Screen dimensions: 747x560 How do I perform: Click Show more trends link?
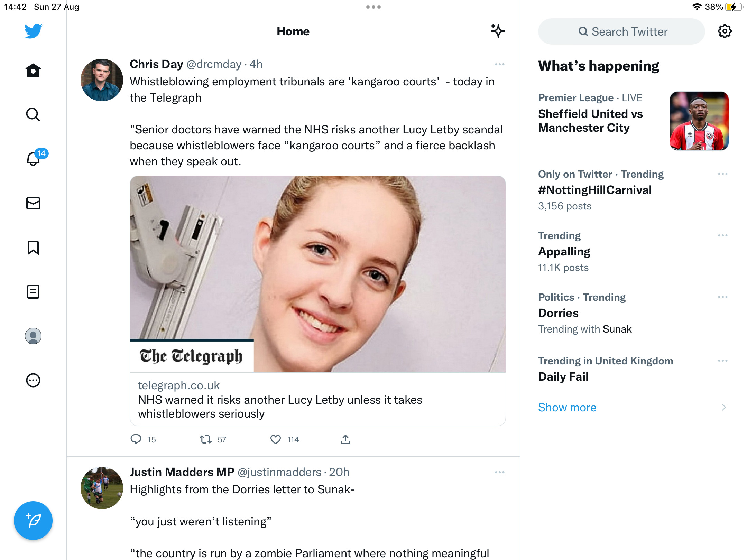(x=567, y=407)
